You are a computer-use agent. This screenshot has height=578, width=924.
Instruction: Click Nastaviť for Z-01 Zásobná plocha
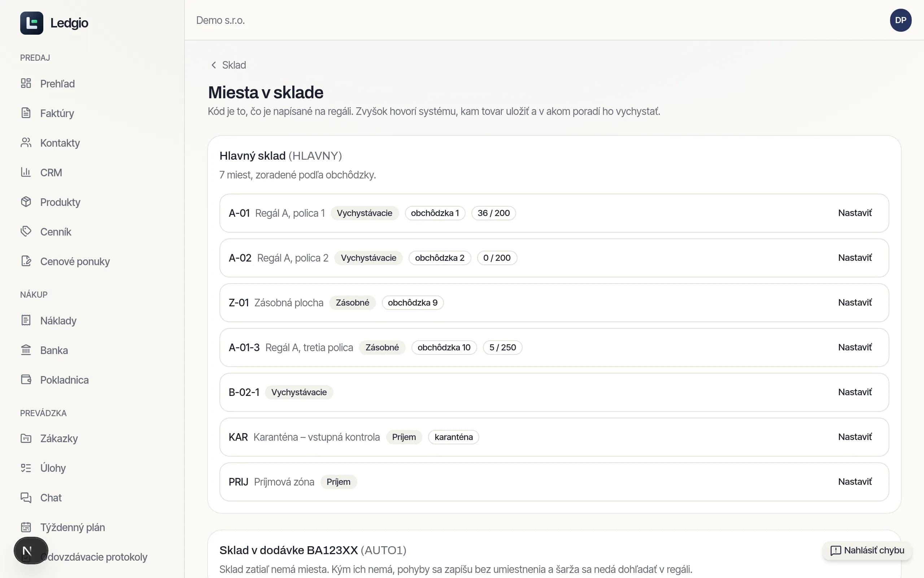pos(855,302)
